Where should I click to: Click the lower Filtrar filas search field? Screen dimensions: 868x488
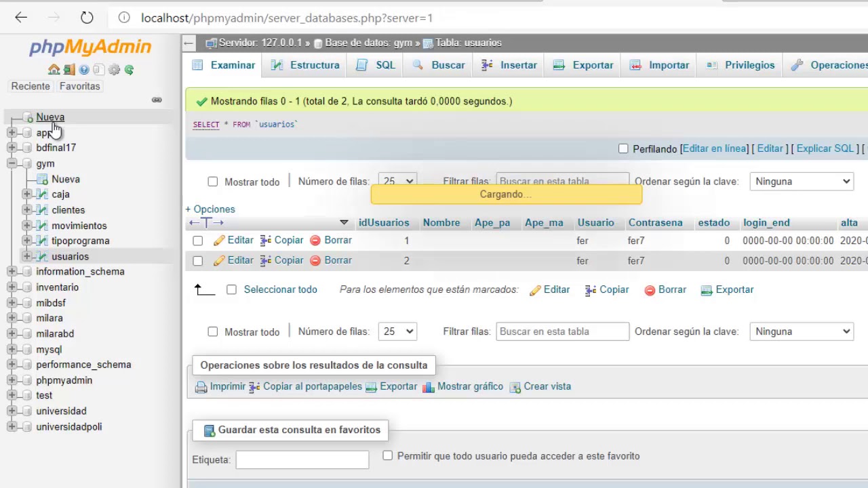point(562,331)
